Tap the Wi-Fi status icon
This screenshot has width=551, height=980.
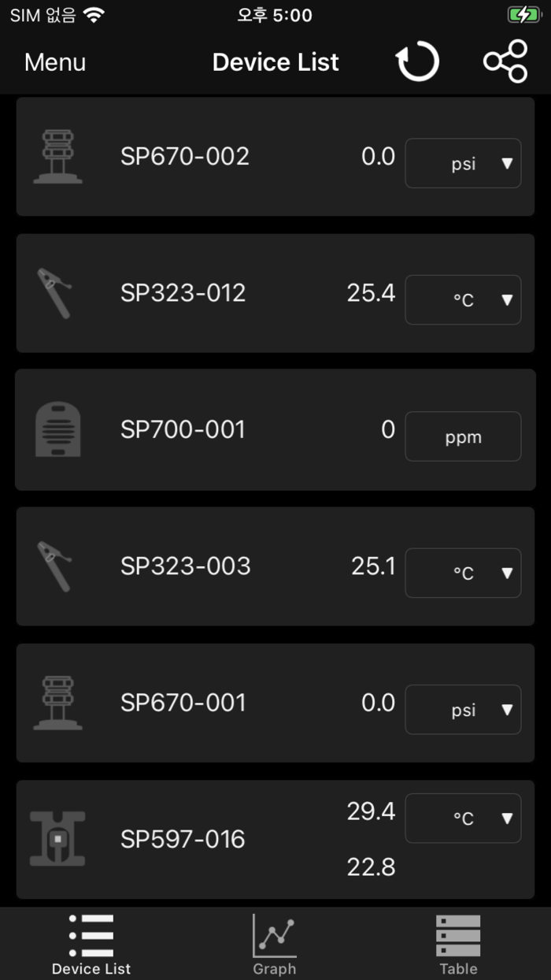coord(94,13)
